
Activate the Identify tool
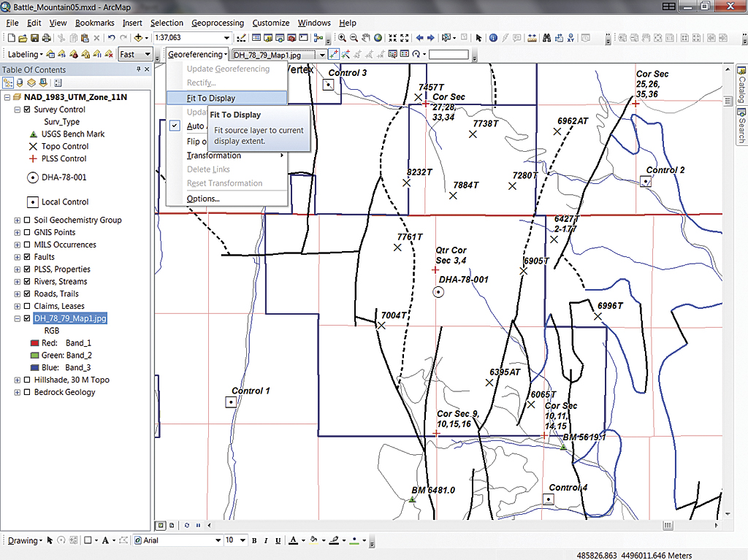pos(493,38)
